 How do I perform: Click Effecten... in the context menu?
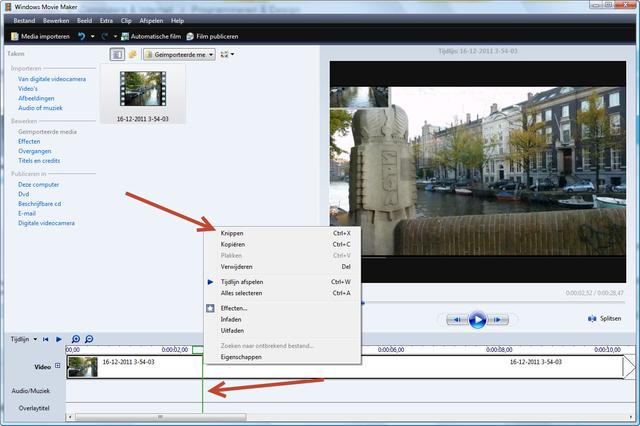coord(234,308)
